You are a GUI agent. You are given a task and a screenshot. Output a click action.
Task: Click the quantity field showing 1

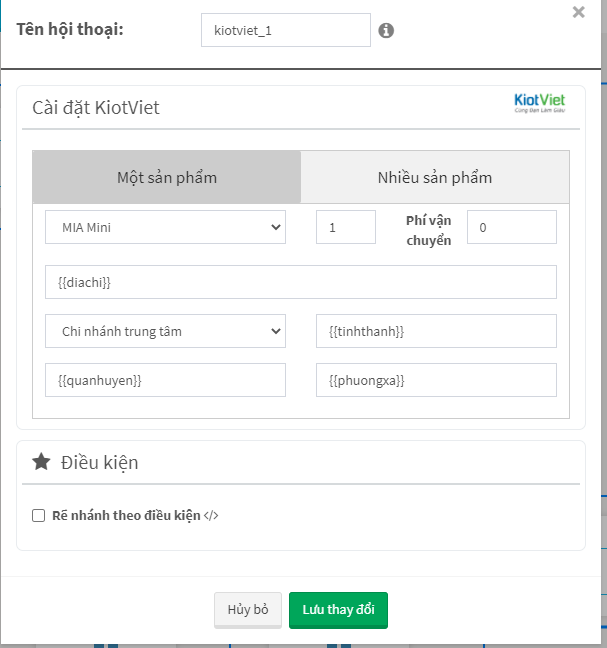point(346,227)
